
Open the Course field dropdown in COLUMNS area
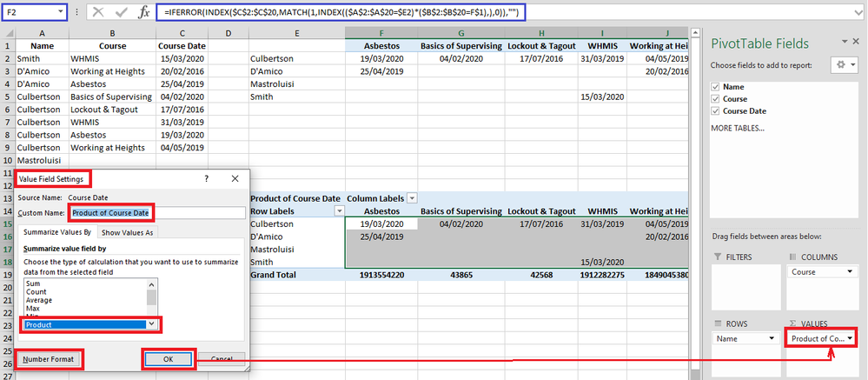tap(848, 272)
